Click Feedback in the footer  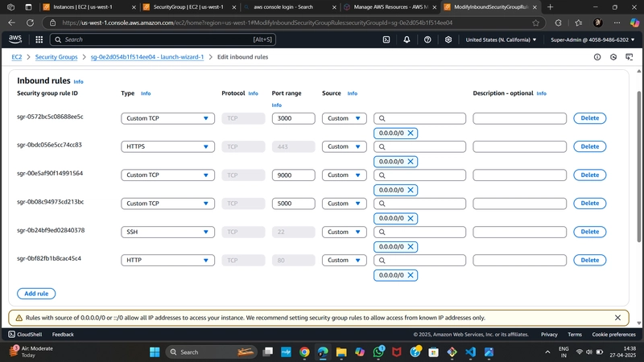pos(63,335)
